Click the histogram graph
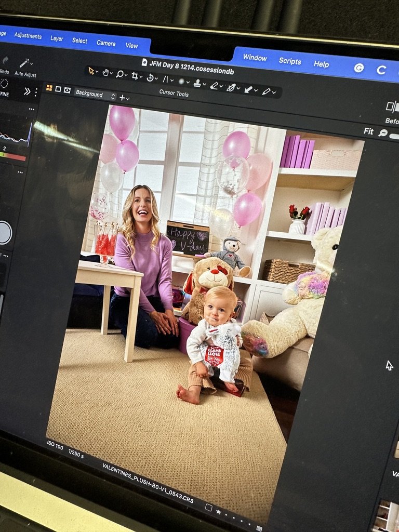Image resolution: width=399 pixels, height=532 pixels. pos(15,134)
